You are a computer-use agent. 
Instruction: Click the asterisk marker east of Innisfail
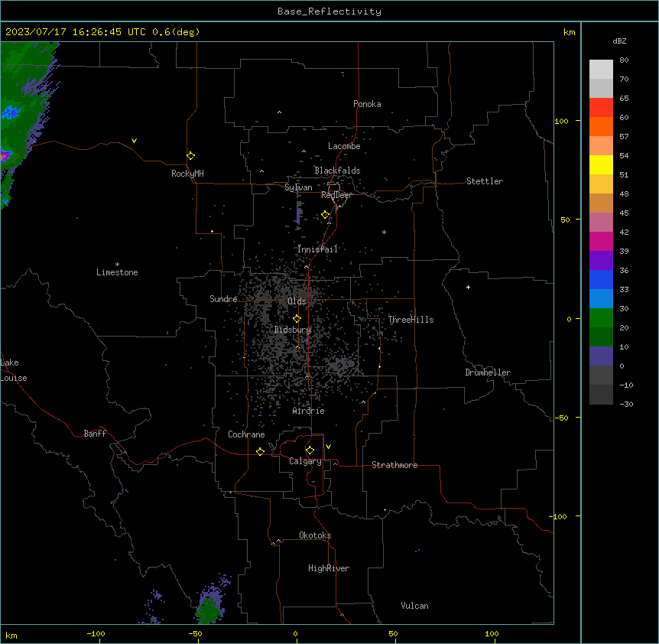[384, 232]
